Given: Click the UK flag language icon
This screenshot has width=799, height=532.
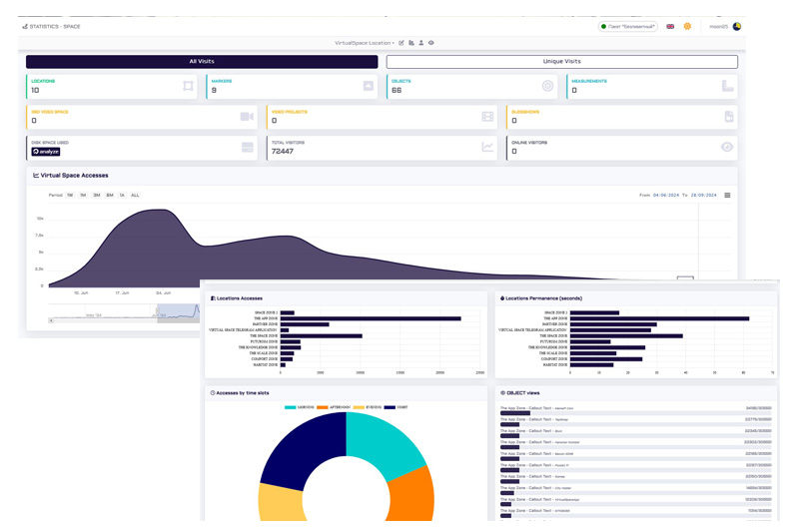Looking at the screenshot, I should (670, 27).
